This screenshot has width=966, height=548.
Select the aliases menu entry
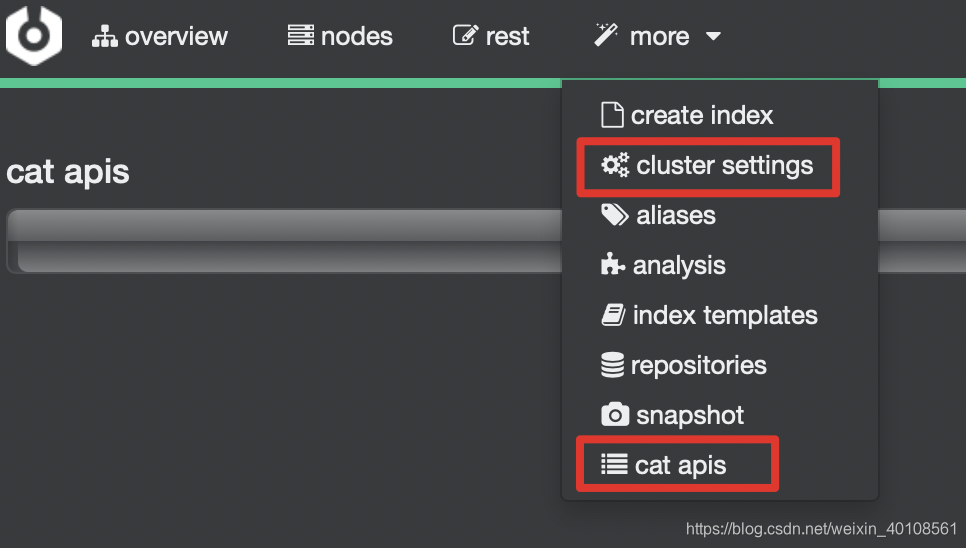tap(659, 216)
